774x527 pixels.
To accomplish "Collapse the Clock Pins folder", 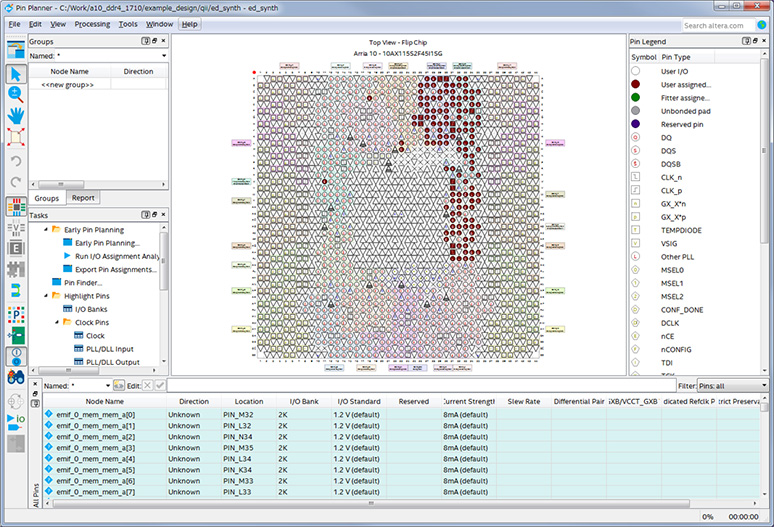I will tap(55, 323).
